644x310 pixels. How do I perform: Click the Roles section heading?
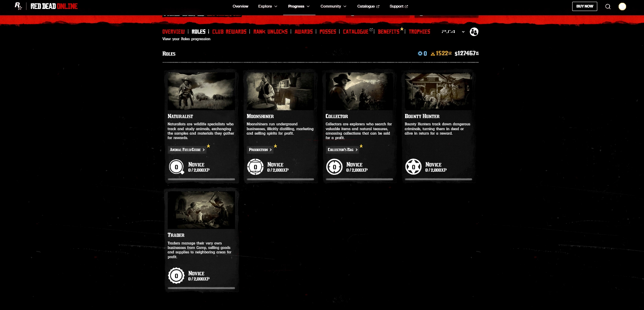pos(169,54)
